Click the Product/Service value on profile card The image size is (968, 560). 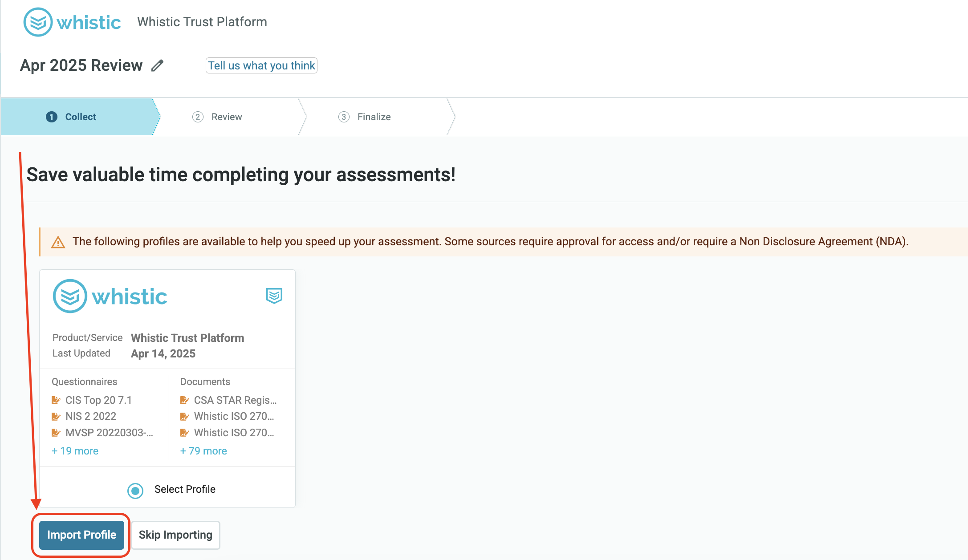tap(187, 338)
